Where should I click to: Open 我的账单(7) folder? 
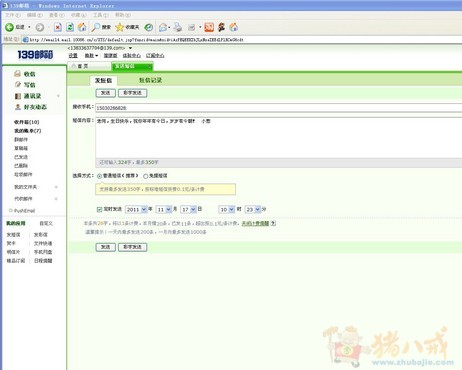(x=28, y=131)
